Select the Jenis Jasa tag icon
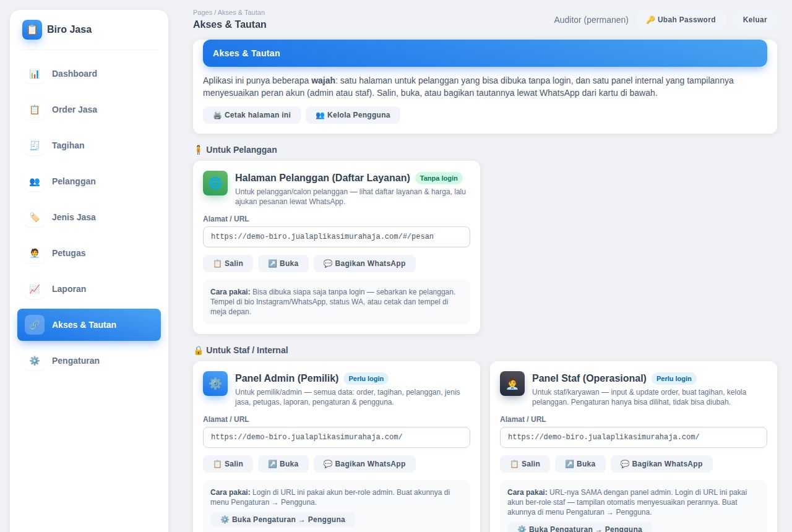 (35, 217)
